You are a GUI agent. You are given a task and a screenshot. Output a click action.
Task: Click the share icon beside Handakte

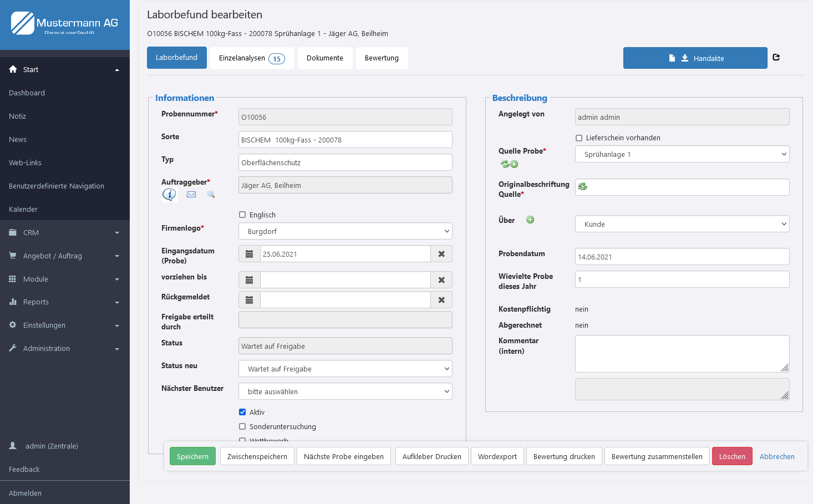776,58
